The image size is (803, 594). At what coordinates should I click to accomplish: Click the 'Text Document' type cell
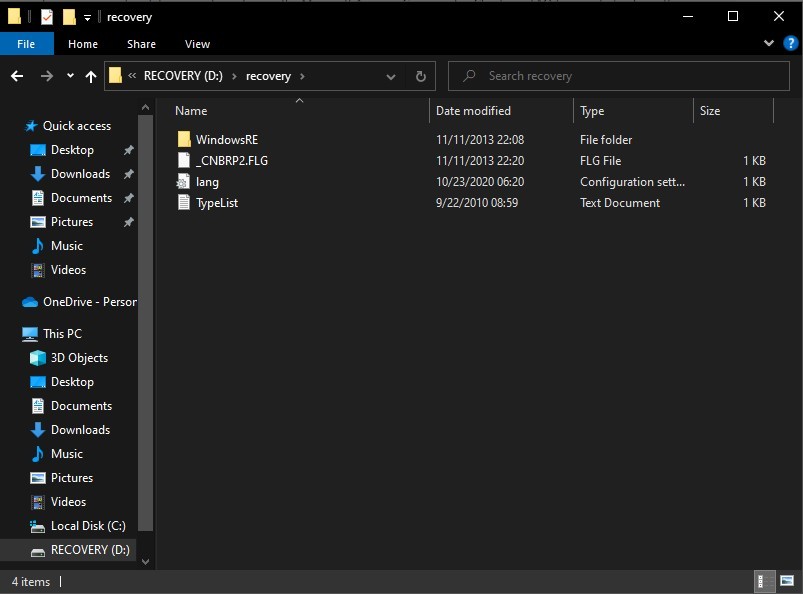(620, 203)
